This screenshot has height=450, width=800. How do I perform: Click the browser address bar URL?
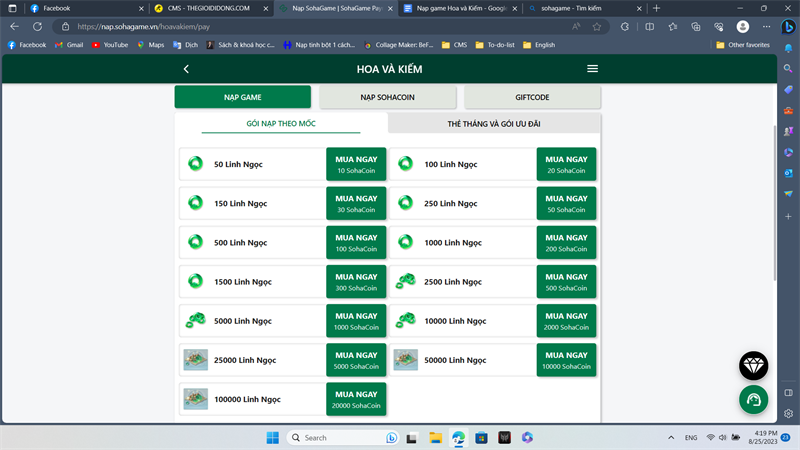300,27
